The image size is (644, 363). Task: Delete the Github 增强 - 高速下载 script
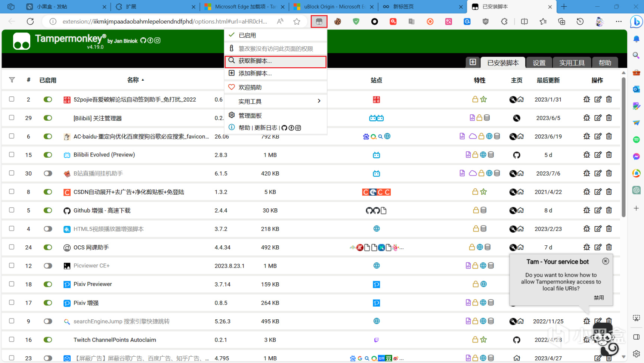point(609,210)
